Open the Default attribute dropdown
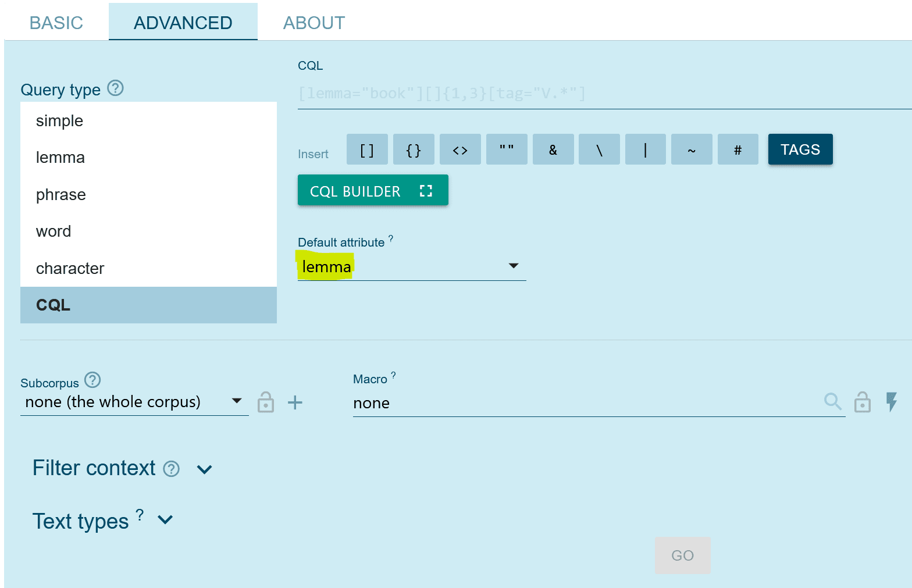 (411, 266)
